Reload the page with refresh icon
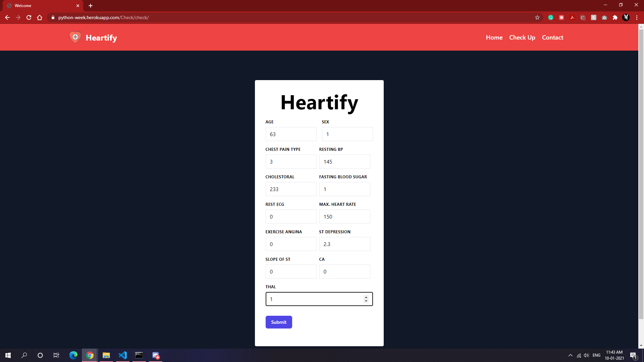The image size is (644, 362). pyautogui.click(x=29, y=17)
